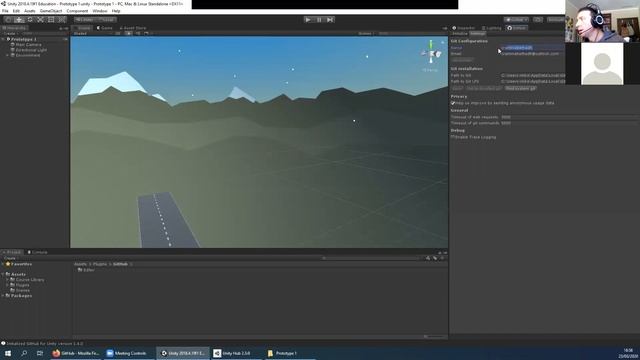Select the combined Transform tool
The image size is (640, 360).
click(62, 20)
